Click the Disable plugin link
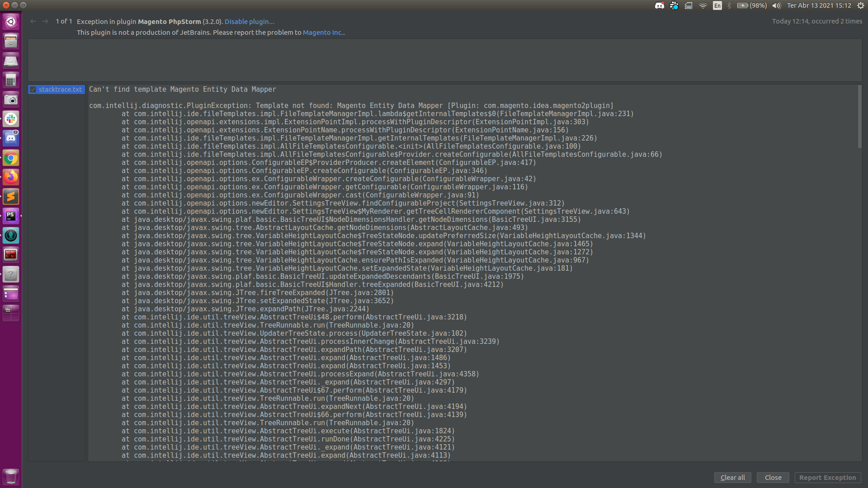This screenshot has height=488, width=868. [249, 21]
